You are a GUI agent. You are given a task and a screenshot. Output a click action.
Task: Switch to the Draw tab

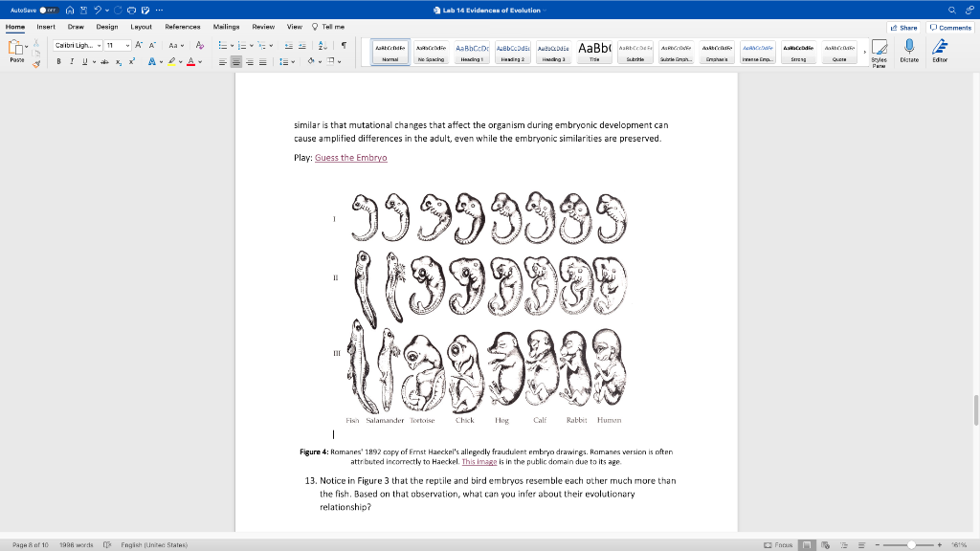[76, 27]
